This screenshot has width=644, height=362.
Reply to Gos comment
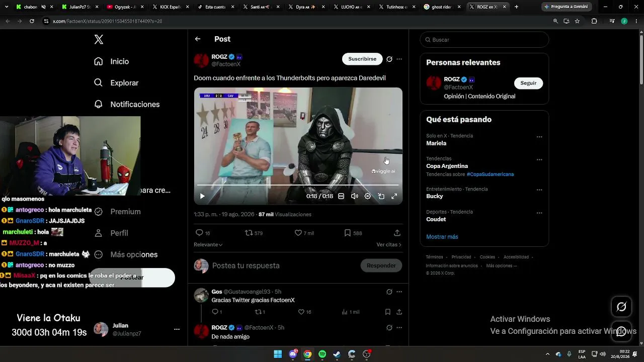point(216,312)
